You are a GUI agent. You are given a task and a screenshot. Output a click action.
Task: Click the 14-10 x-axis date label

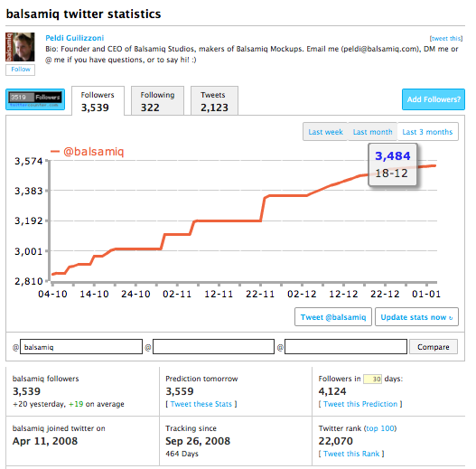tap(94, 294)
